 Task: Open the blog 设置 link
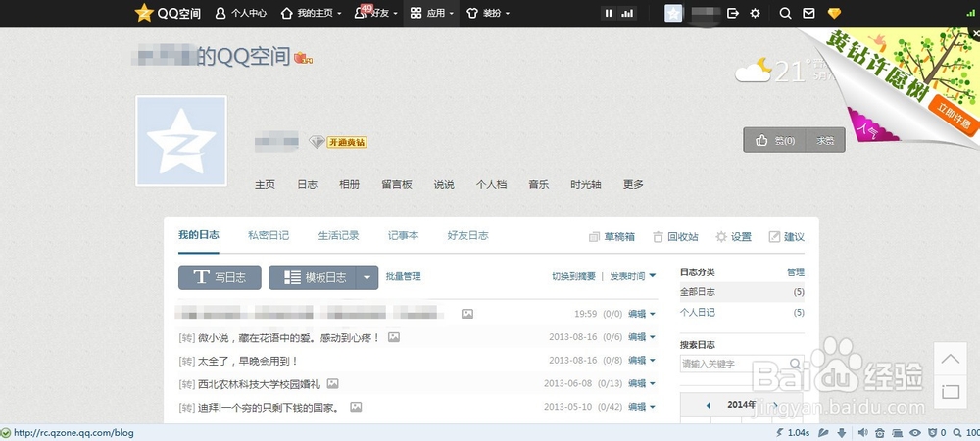coord(734,237)
